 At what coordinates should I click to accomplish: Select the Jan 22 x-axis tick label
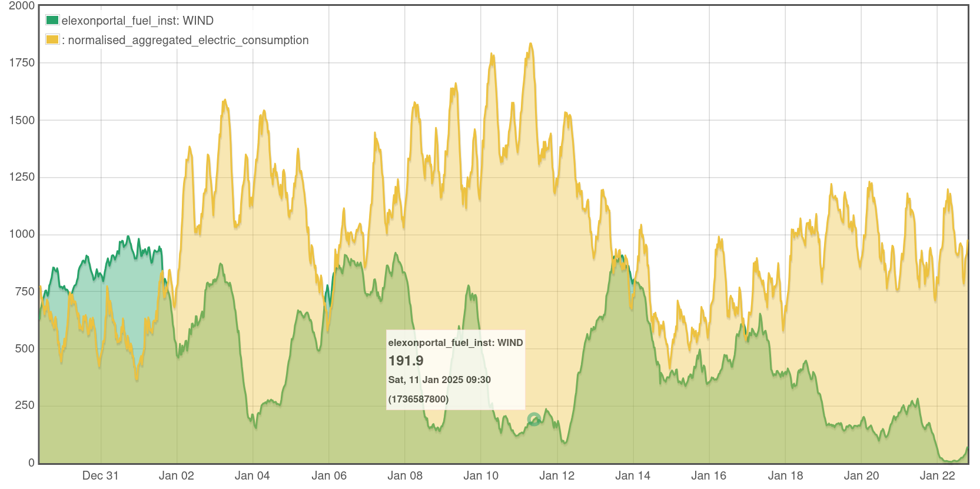[x=937, y=475]
